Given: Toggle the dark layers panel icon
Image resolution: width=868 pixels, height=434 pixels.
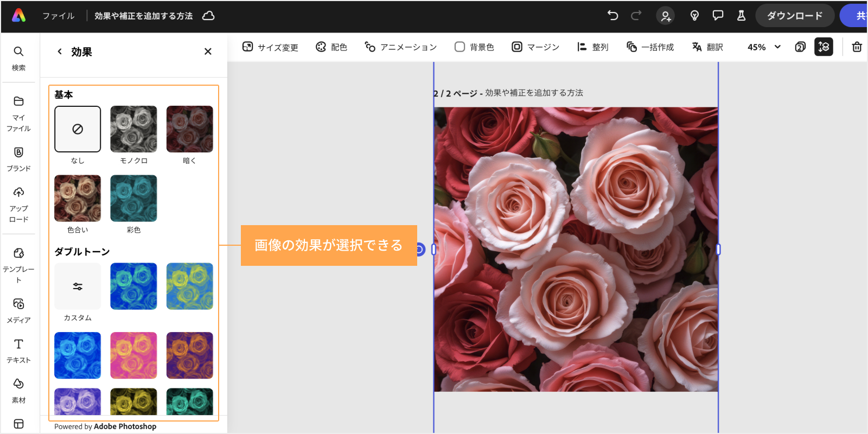Looking at the screenshot, I should pyautogui.click(x=824, y=47).
